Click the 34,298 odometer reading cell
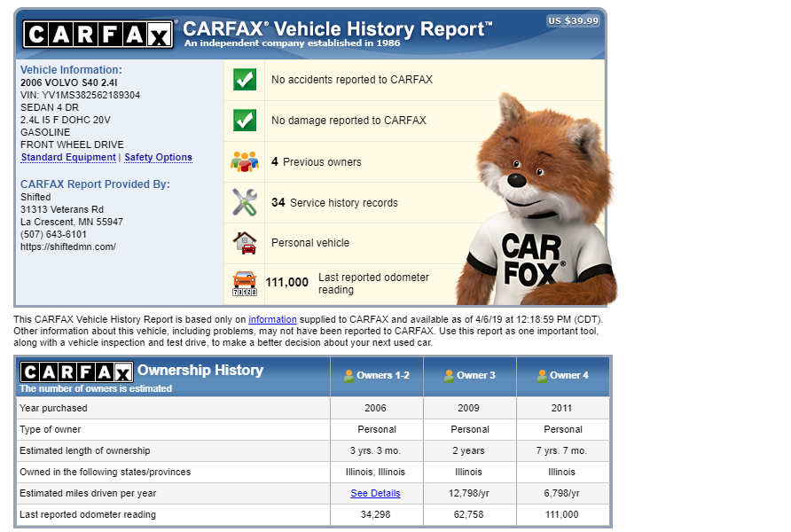 click(375, 514)
